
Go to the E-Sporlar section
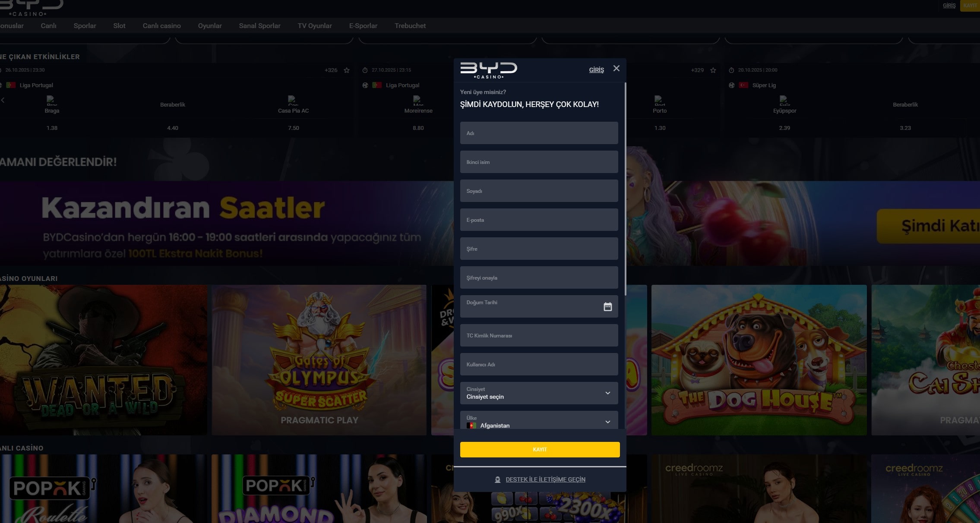[363, 25]
